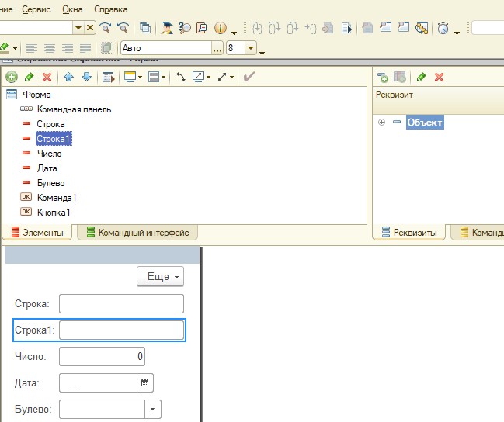The image size is (504, 422).
Task: Add a new attribute in Реквизит panel
Action: click(383, 77)
